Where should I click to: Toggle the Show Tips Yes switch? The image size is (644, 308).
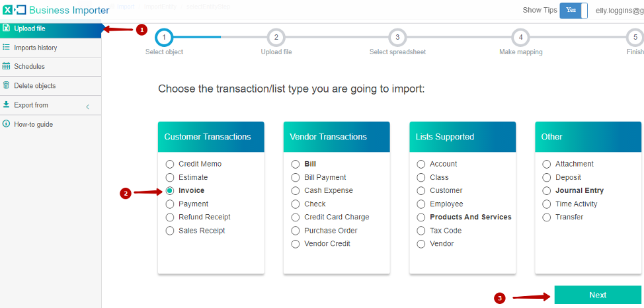(573, 11)
